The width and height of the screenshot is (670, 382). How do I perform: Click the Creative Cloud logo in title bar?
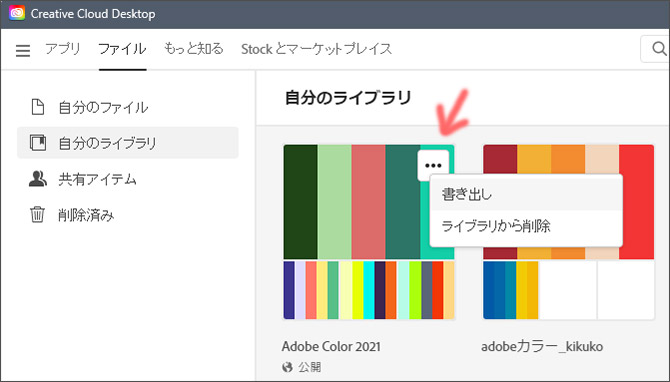[17, 13]
